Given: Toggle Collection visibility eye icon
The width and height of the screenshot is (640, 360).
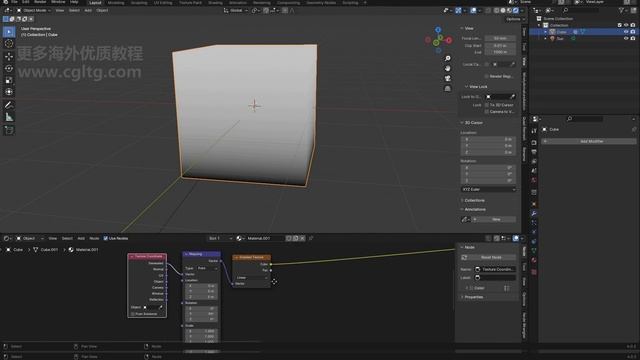Looking at the screenshot, I should point(626,25).
